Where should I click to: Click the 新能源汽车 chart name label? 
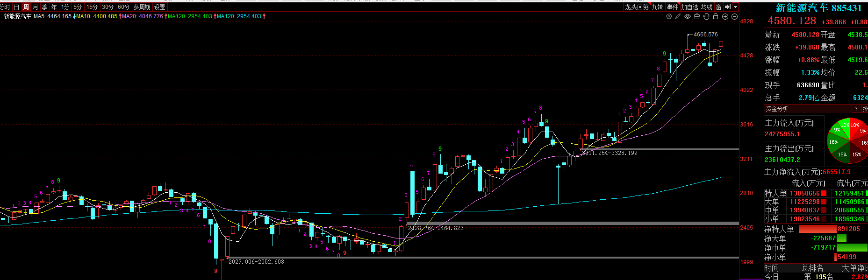pyautogui.click(x=18, y=16)
